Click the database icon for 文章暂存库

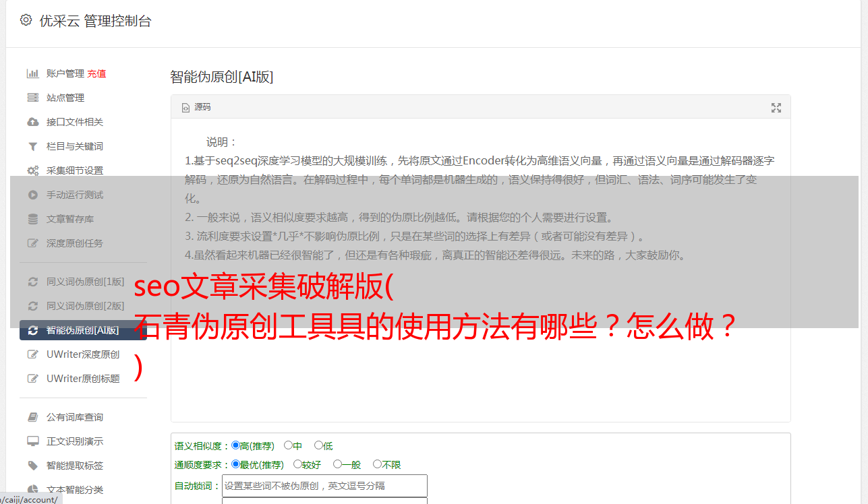tap(32, 219)
